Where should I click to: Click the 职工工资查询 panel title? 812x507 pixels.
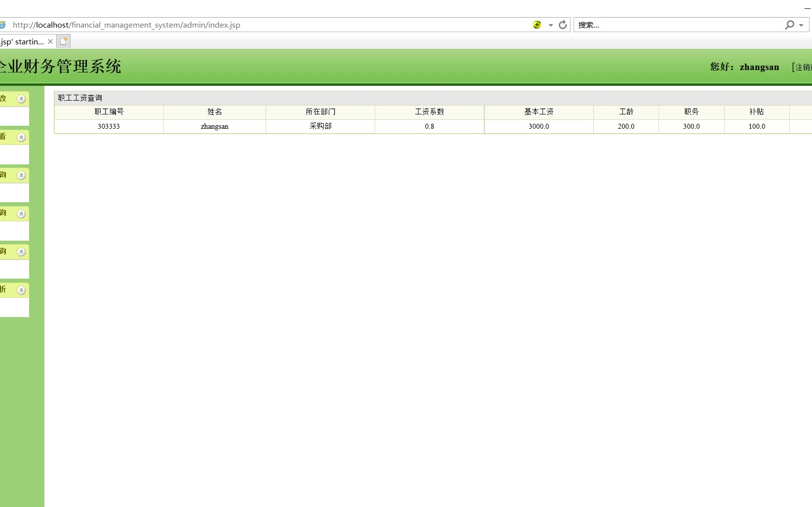[x=80, y=98]
